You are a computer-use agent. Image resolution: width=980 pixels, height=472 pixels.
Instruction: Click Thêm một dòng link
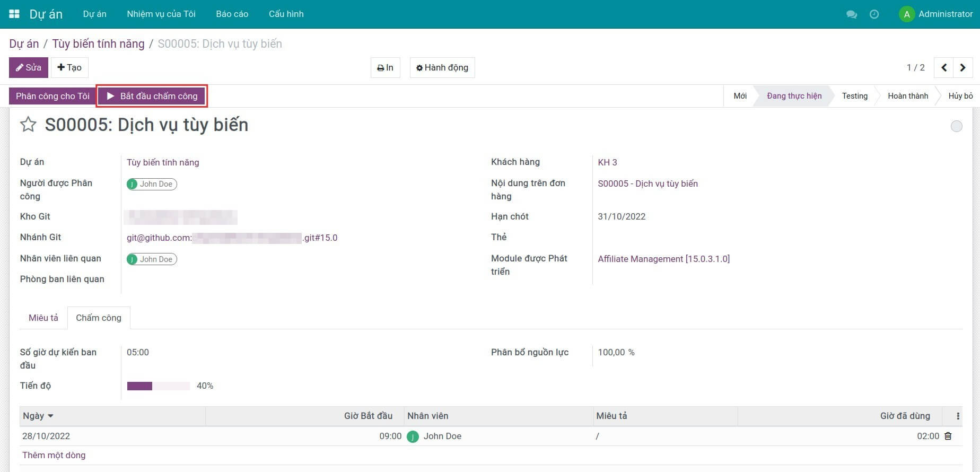click(x=54, y=455)
